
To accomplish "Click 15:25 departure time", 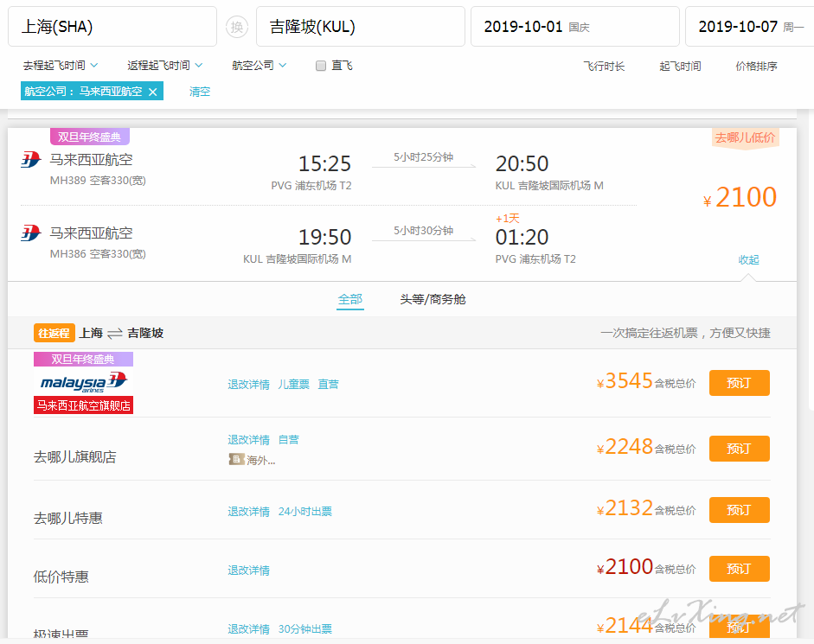I will pyautogui.click(x=325, y=164).
